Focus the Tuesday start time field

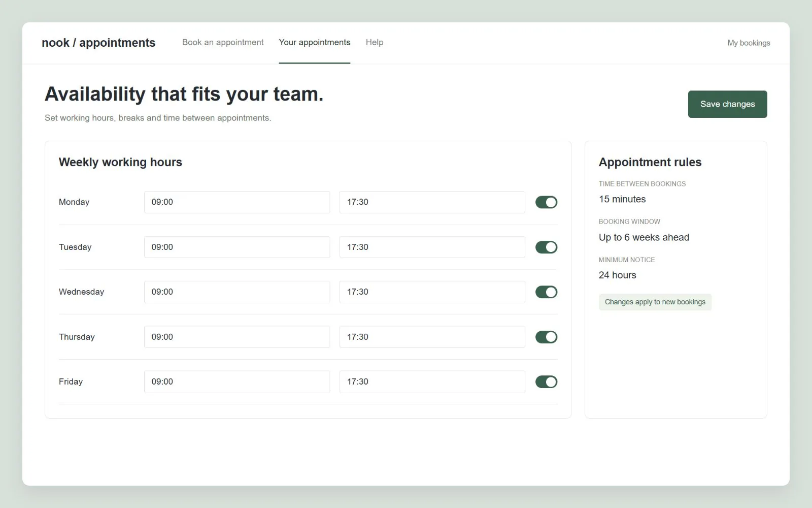click(x=237, y=247)
